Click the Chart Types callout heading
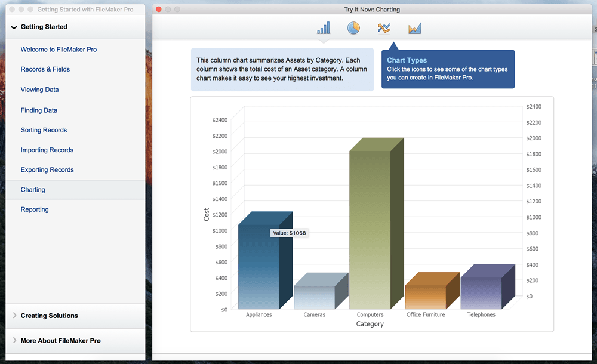The height and width of the screenshot is (364, 597). [407, 60]
